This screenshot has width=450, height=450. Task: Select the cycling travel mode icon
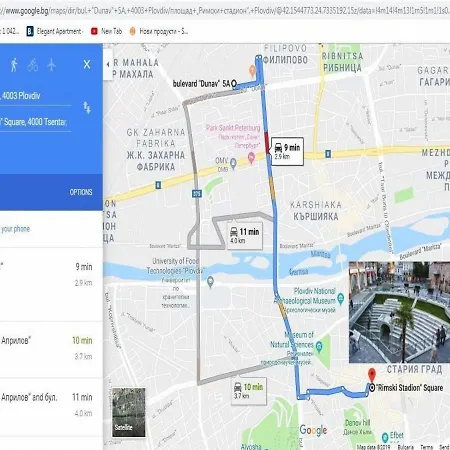33,65
